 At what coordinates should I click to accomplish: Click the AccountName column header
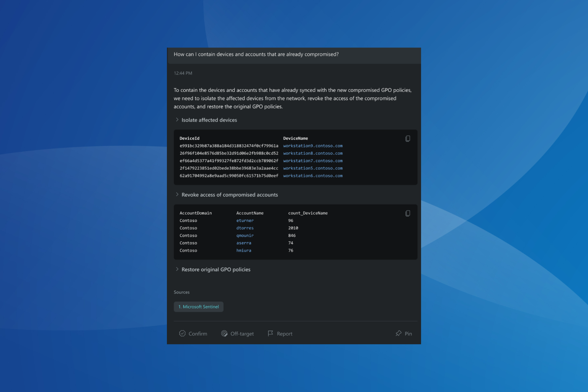coord(250,213)
